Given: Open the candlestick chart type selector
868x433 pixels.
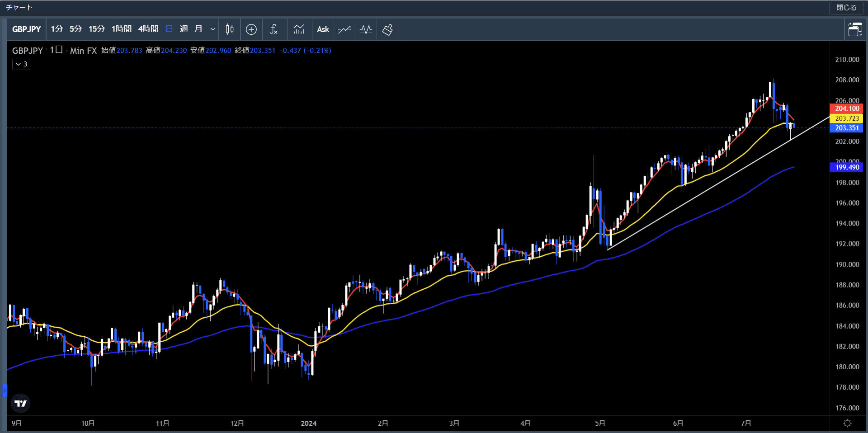Looking at the screenshot, I should click(x=230, y=29).
